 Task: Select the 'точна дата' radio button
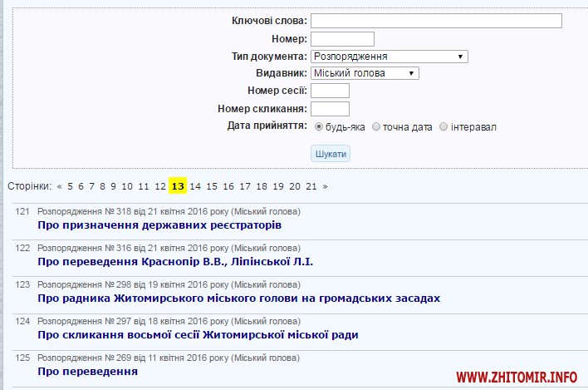376,127
